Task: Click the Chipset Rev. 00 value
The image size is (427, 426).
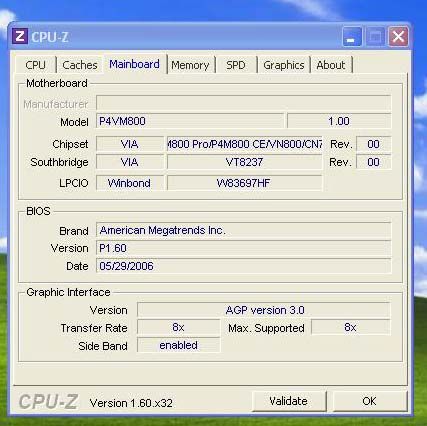Action: point(373,144)
